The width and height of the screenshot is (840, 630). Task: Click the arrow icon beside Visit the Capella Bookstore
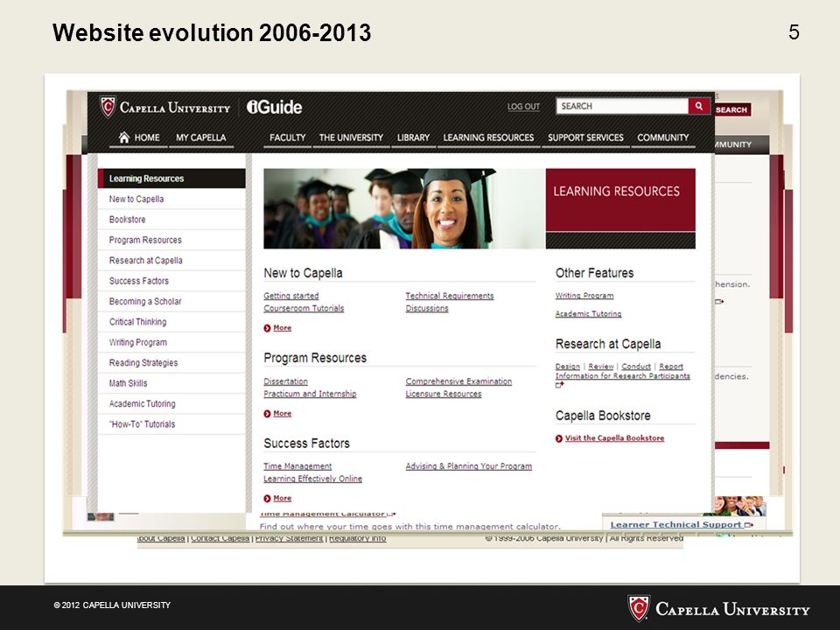[x=559, y=438]
